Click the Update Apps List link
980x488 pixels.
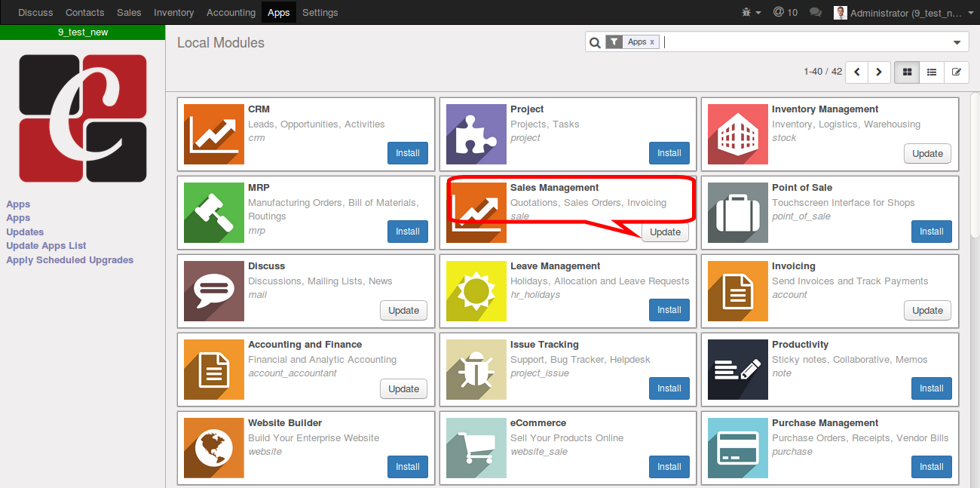(46, 246)
